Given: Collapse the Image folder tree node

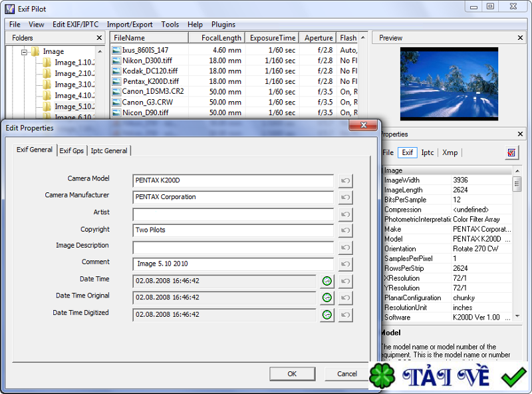Looking at the screenshot, I should 25,52.
